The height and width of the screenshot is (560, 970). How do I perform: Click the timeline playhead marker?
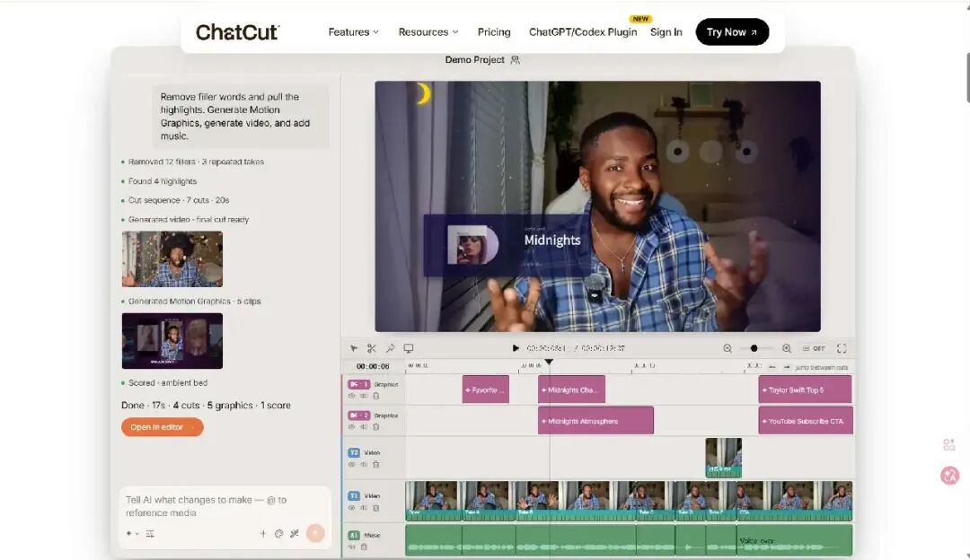[x=549, y=363]
